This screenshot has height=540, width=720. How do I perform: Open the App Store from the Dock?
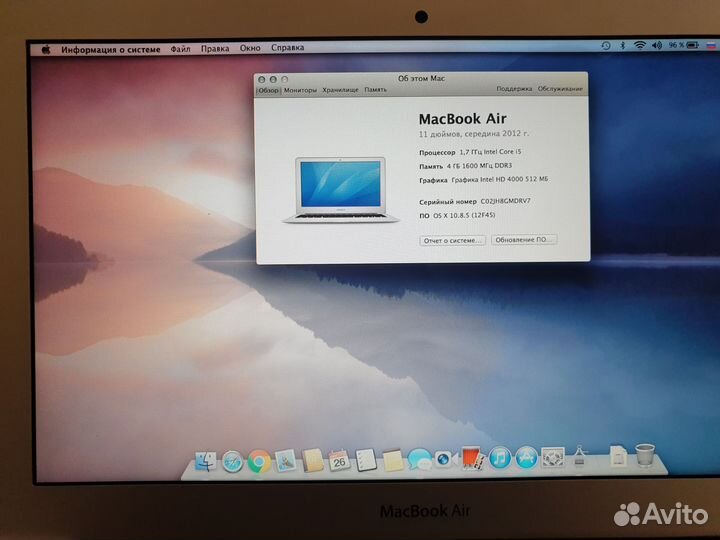tap(526, 457)
